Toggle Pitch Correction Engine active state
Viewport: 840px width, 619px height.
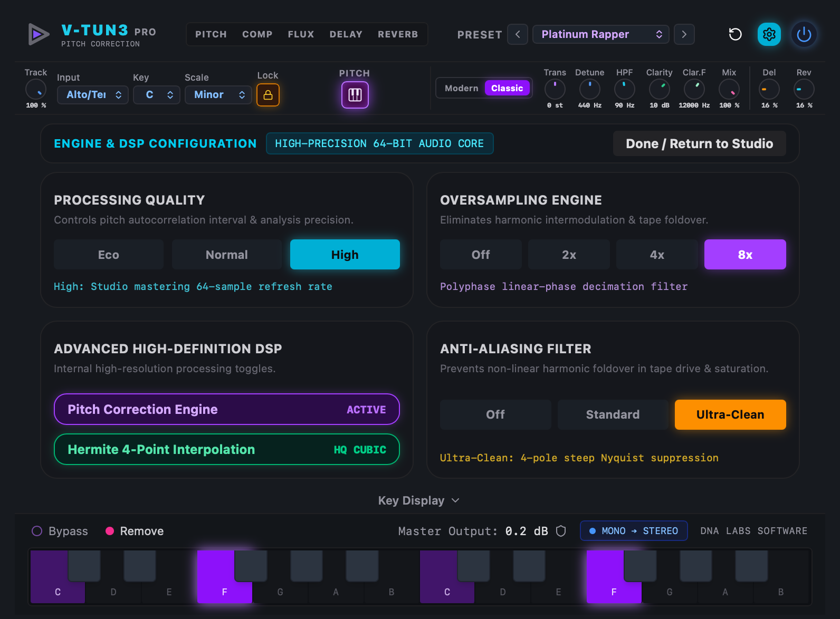pos(227,409)
